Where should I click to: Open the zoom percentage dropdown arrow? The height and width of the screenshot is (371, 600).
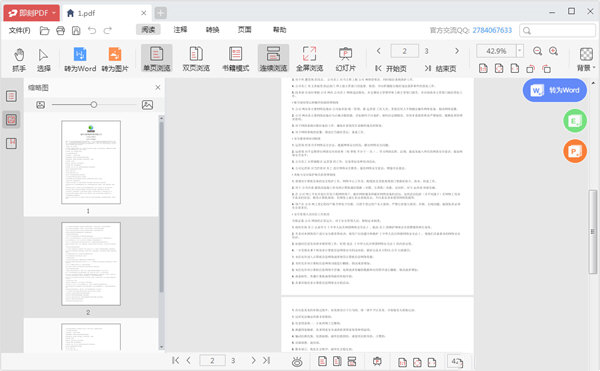tap(520, 50)
